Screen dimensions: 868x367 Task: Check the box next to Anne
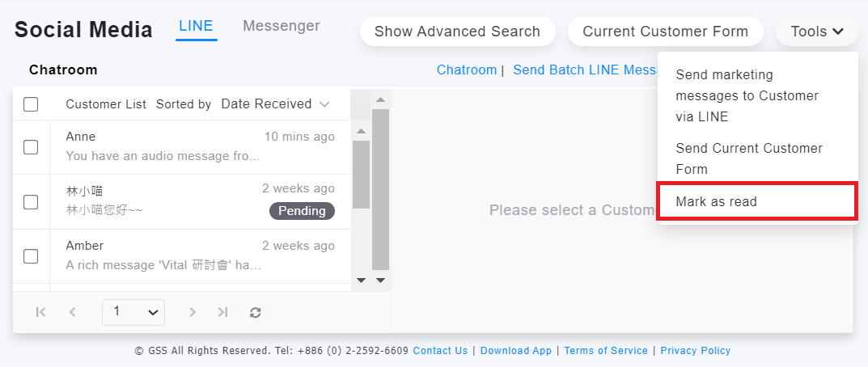(31, 147)
